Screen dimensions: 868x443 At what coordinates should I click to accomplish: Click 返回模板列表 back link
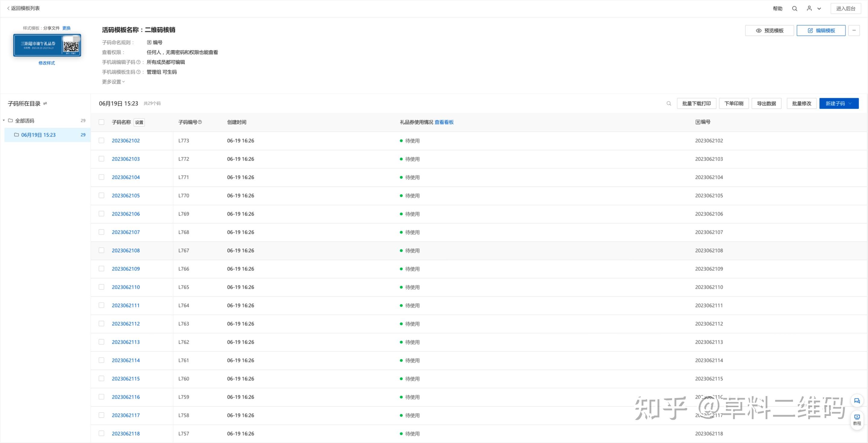(23, 8)
